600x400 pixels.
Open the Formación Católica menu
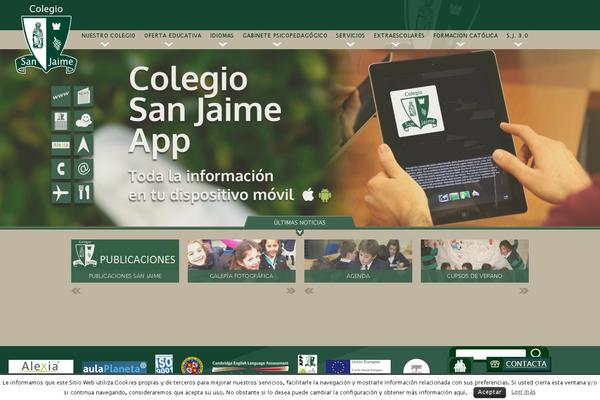point(465,35)
